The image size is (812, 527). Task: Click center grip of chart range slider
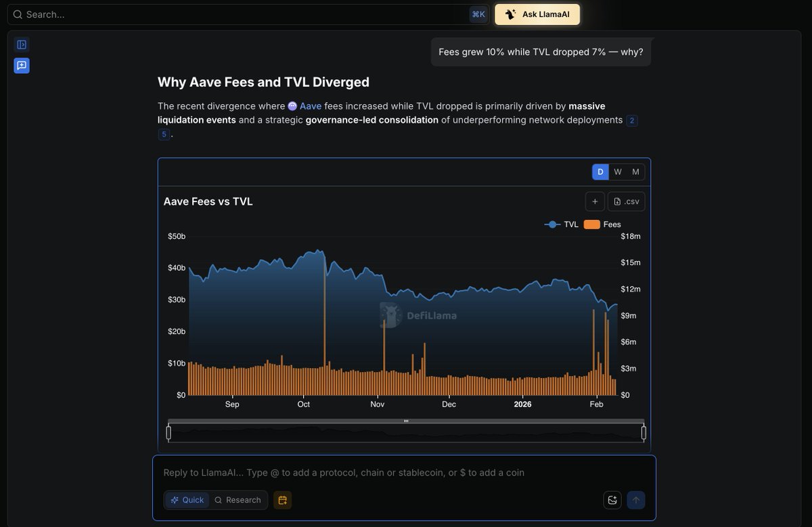pyautogui.click(x=406, y=421)
